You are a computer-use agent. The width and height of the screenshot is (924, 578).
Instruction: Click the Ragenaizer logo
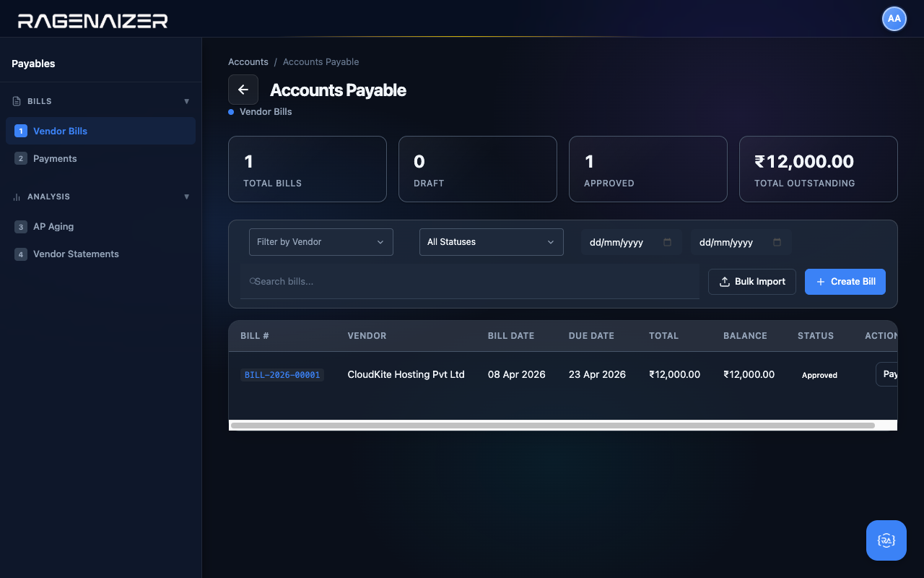[x=92, y=20]
